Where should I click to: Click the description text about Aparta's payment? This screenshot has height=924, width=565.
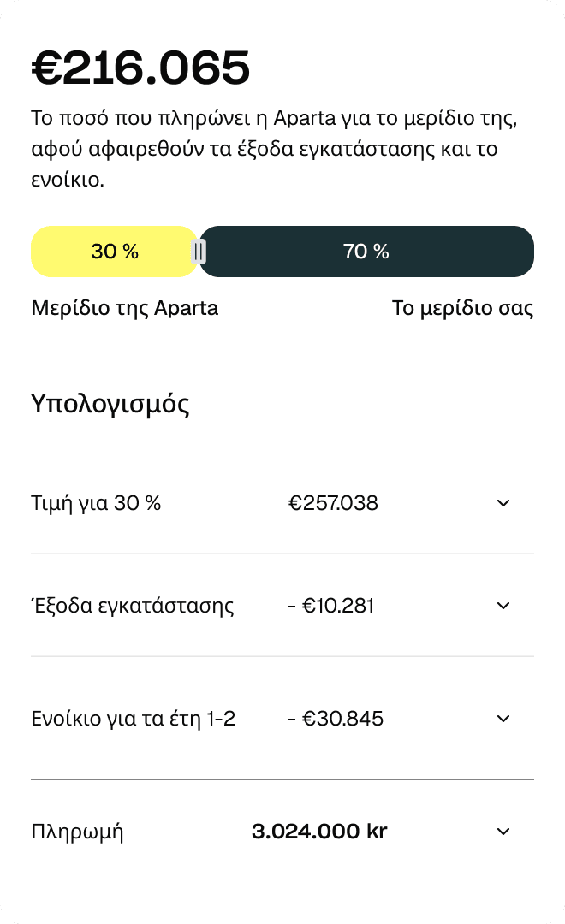click(274, 149)
